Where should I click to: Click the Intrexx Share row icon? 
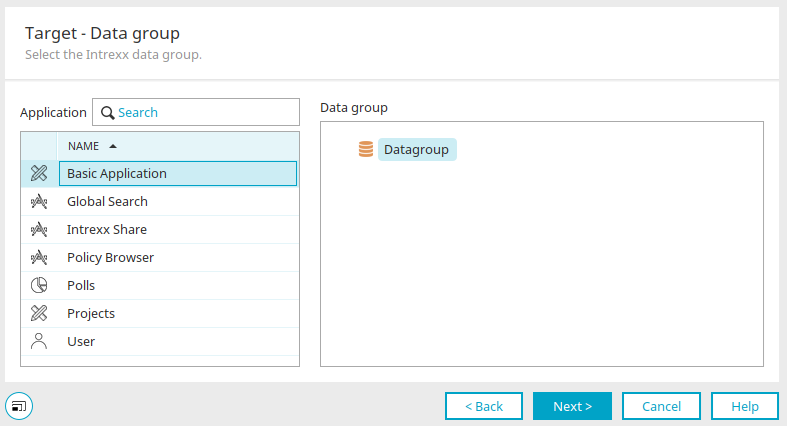(39, 229)
